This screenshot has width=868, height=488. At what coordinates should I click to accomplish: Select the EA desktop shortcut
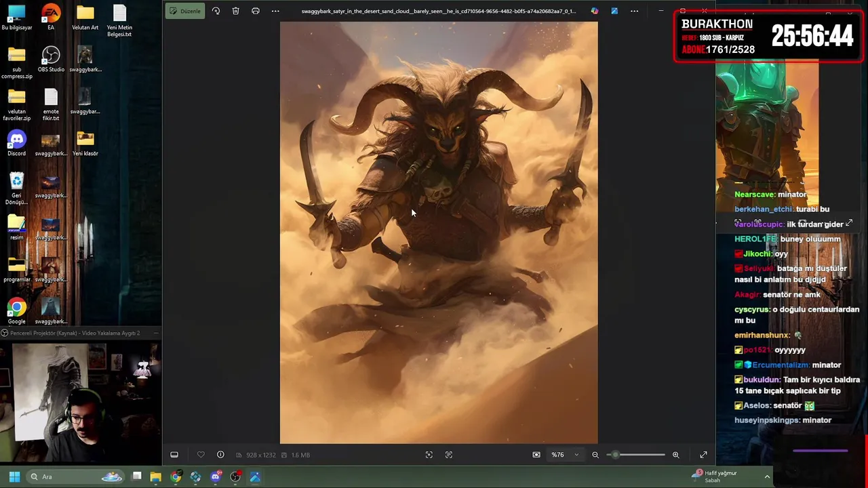click(x=51, y=18)
